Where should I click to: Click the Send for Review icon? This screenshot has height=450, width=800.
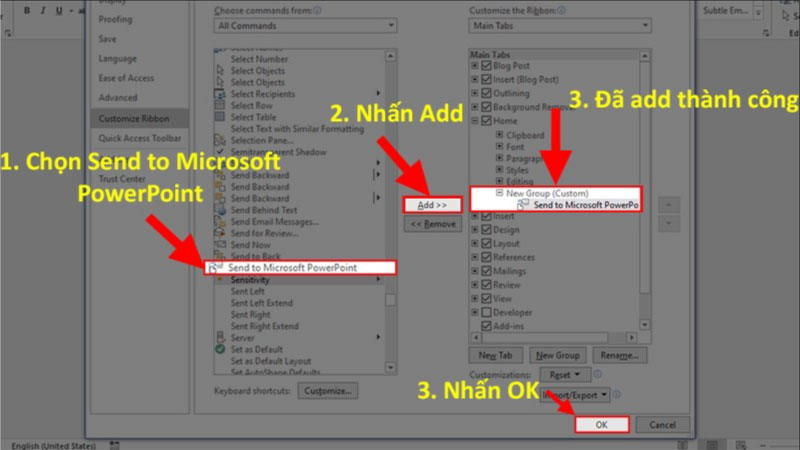220,233
